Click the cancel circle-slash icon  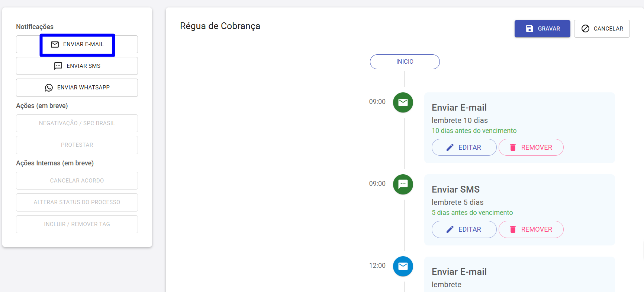point(585,29)
